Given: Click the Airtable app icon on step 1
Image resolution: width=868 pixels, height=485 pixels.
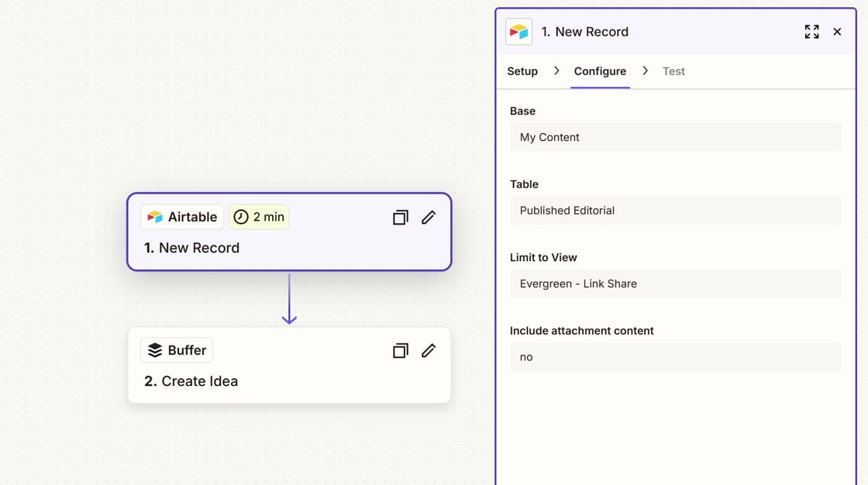Looking at the screenshot, I should pos(155,217).
